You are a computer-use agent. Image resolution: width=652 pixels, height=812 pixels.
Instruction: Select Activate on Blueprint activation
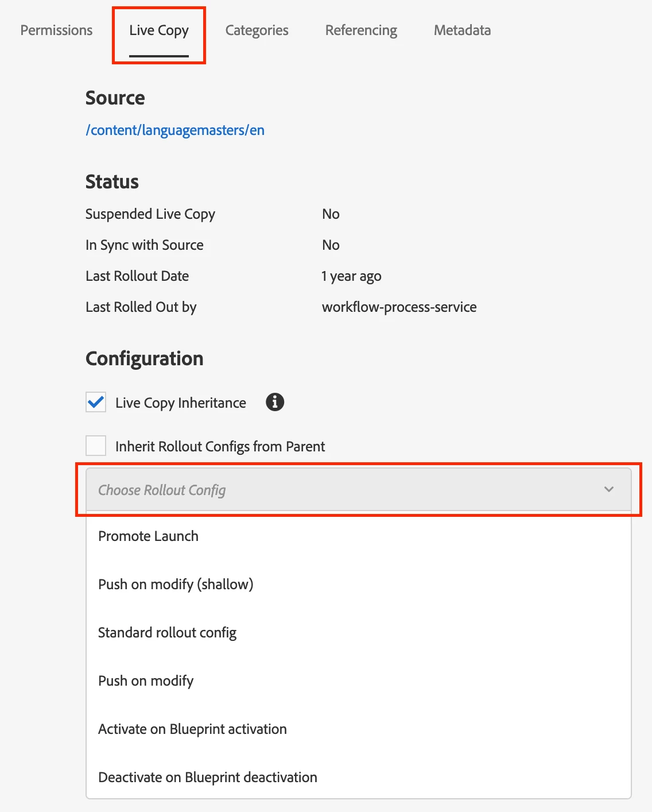click(x=192, y=729)
